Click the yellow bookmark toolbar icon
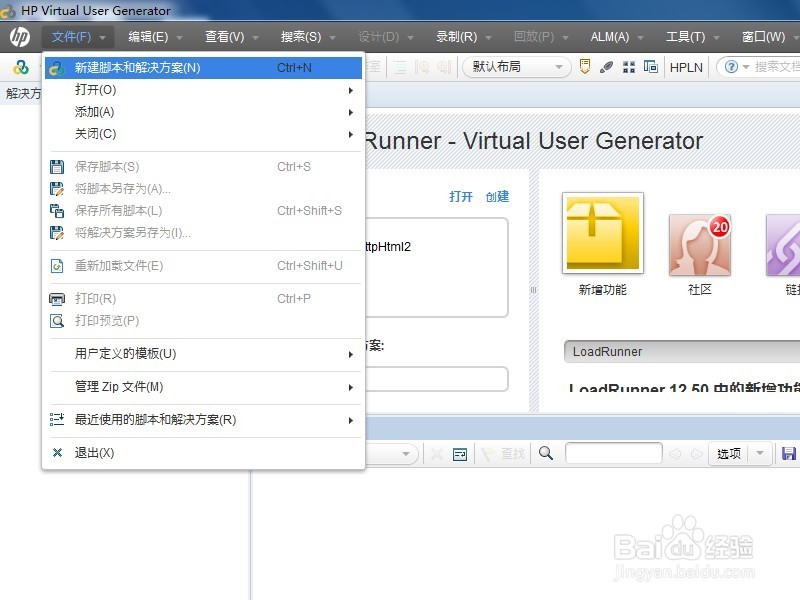Viewport: 800px width, 600px height. tap(585, 67)
